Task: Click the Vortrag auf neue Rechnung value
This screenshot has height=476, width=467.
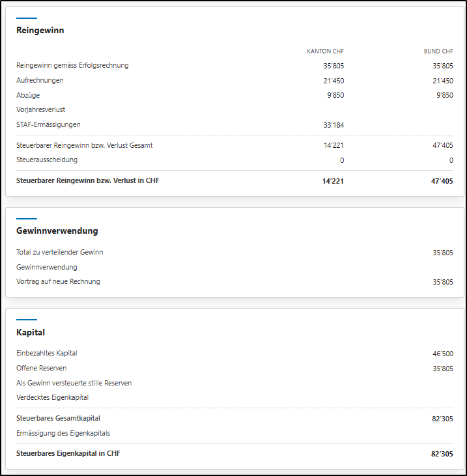Action: (442, 282)
